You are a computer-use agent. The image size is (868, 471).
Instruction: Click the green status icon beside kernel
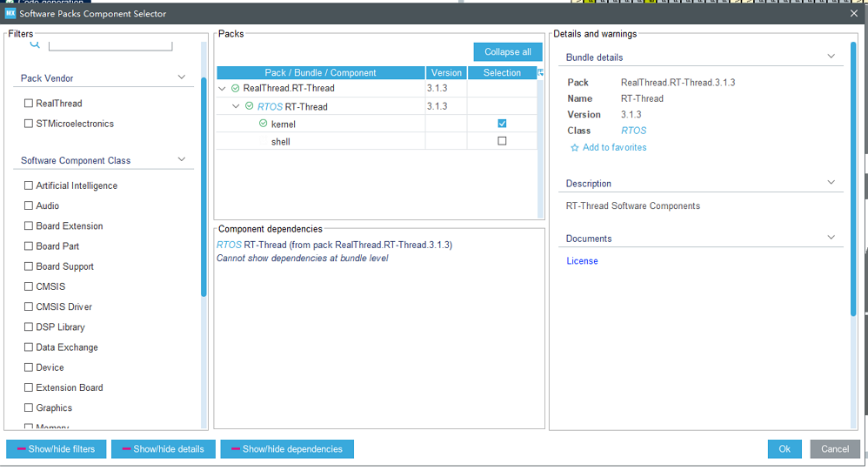[263, 124]
